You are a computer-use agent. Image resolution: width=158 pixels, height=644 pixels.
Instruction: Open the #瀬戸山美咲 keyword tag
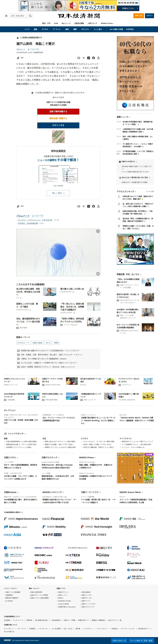(37, 343)
